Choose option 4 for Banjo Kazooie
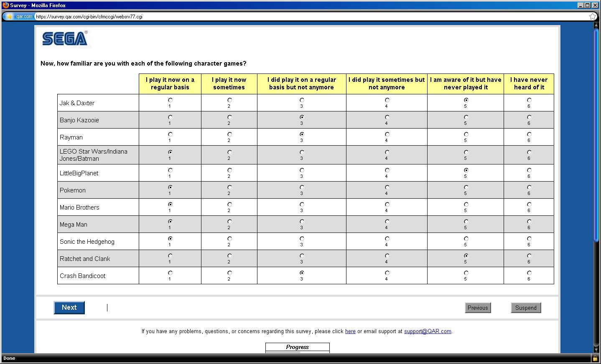The image size is (601, 364). click(x=387, y=117)
